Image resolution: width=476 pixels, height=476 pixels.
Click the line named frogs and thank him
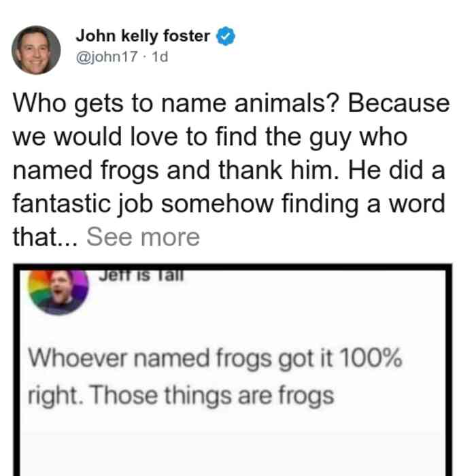click(175, 170)
